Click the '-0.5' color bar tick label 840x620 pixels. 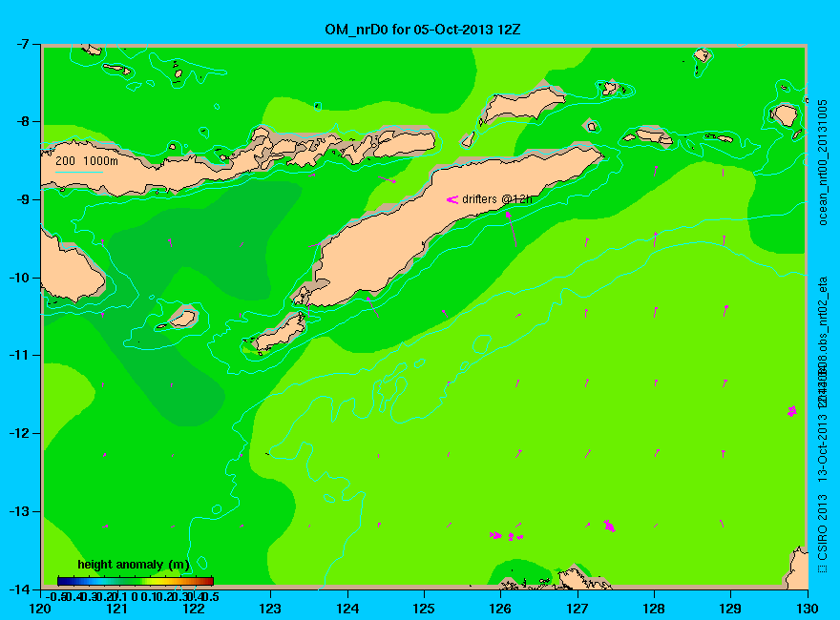click(x=55, y=596)
